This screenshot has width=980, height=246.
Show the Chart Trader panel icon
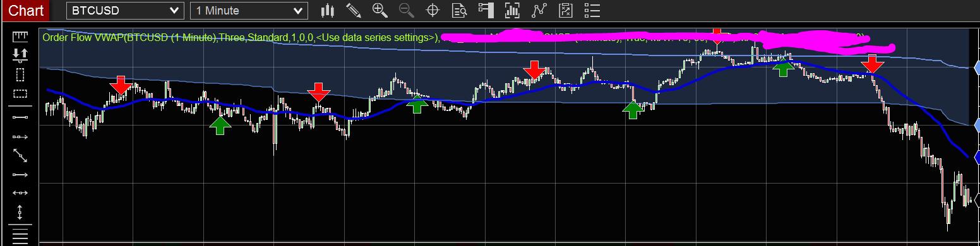pos(486,10)
